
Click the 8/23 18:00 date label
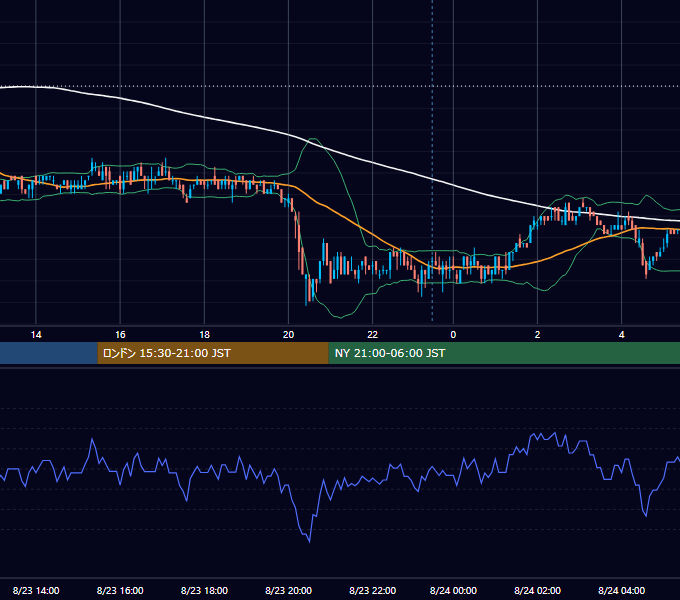click(204, 590)
